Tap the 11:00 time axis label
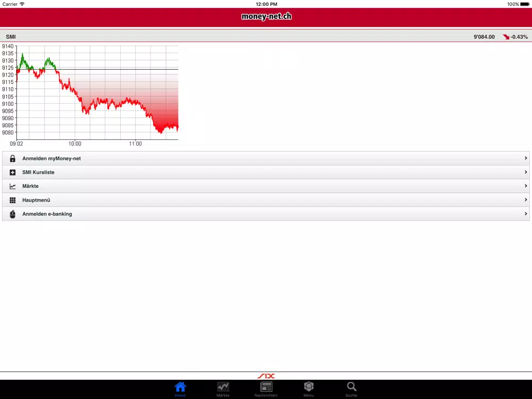 pyautogui.click(x=135, y=144)
